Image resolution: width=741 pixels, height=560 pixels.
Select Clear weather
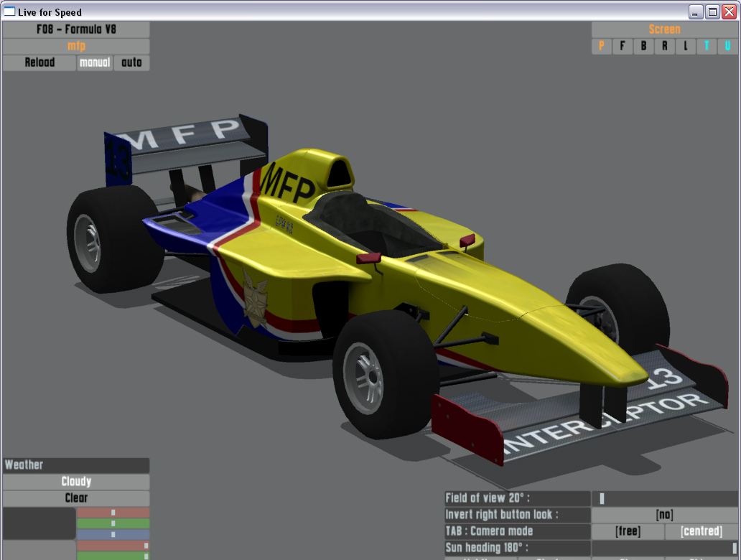76,498
